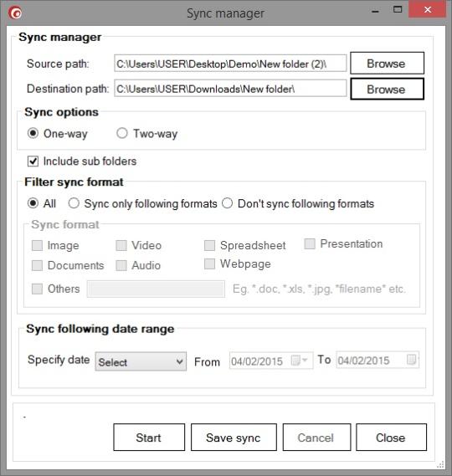This screenshot has height=476, width=452.
Task: Browse for the Destination path folder
Action: click(x=387, y=89)
